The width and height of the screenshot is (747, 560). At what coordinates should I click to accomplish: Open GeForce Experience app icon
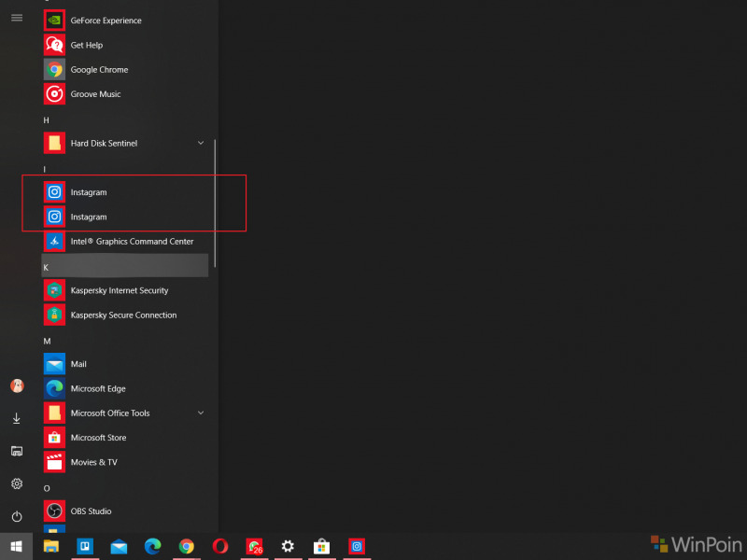point(54,21)
